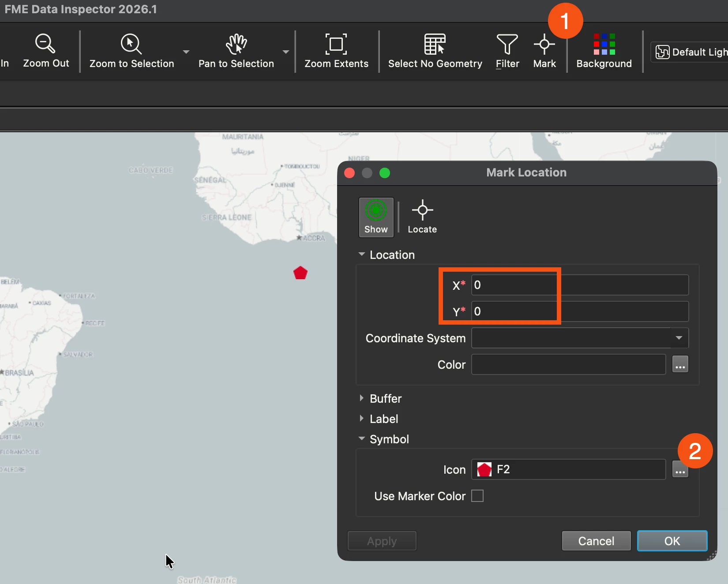Close the Mark Location dialog

(x=349, y=173)
